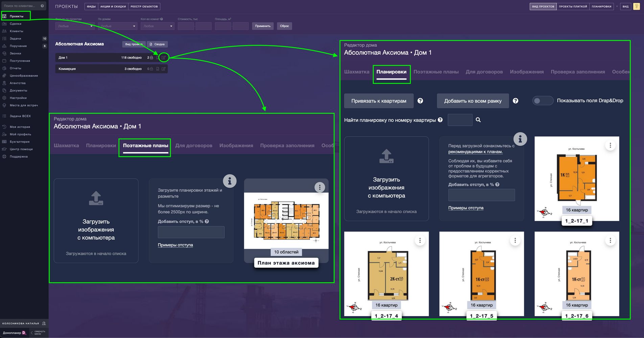Select the Поэтажные планы tab
The height and width of the screenshot is (338, 644).
point(145,146)
